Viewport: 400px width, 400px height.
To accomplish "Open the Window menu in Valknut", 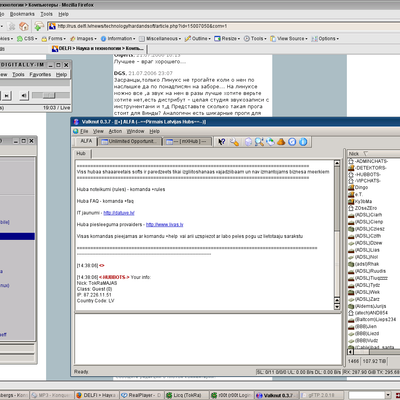I will (136, 131).
